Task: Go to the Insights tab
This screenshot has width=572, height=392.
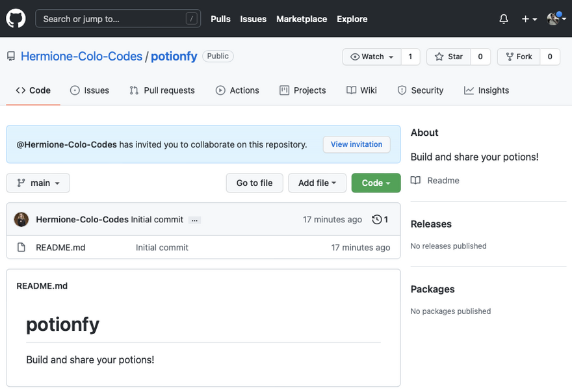Action: click(x=486, y=90)
